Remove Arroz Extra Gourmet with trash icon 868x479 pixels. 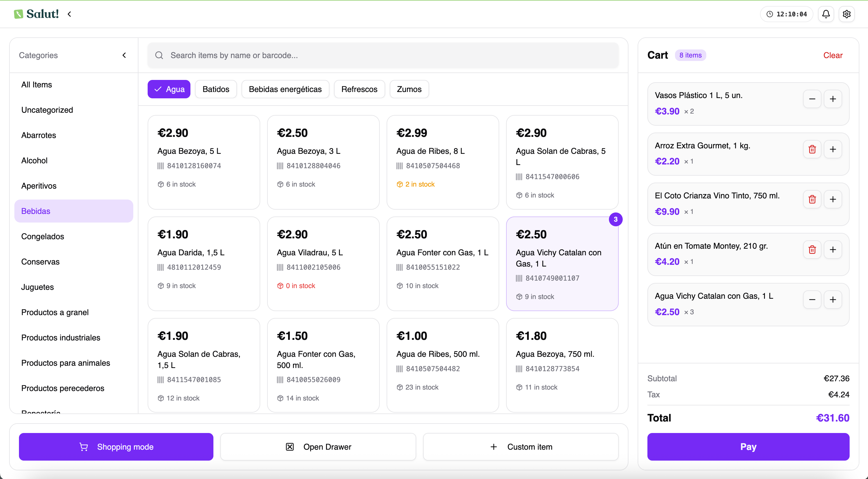click(812, 149)
